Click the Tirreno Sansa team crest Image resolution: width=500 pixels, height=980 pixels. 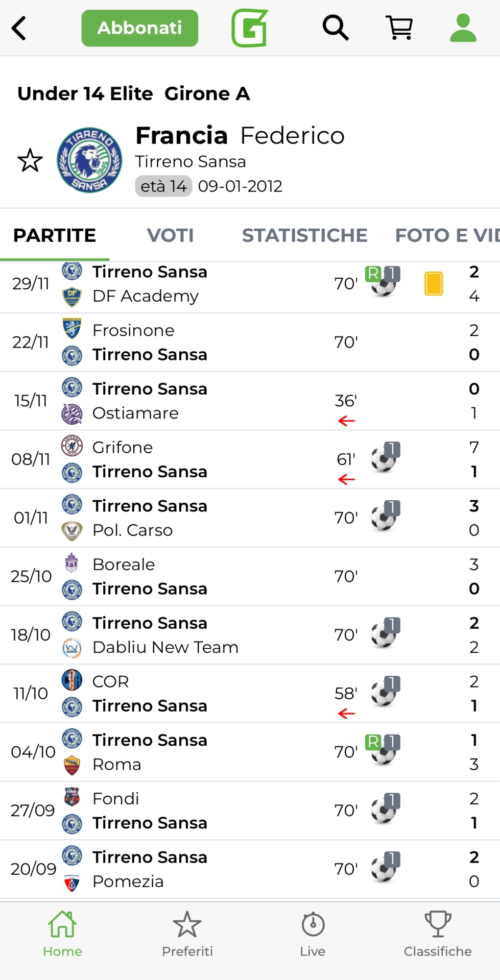(89, 160)
